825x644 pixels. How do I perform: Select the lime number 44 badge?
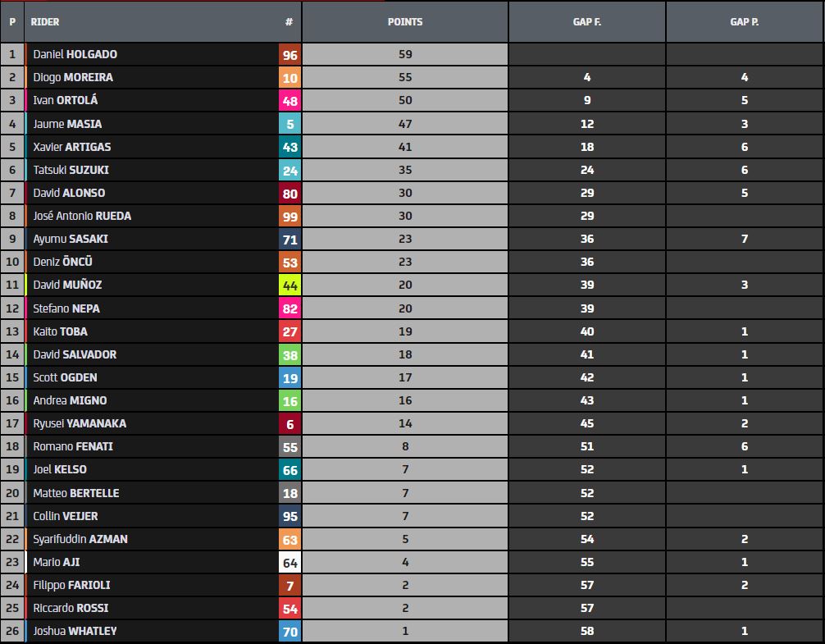(x=289, y=285)
